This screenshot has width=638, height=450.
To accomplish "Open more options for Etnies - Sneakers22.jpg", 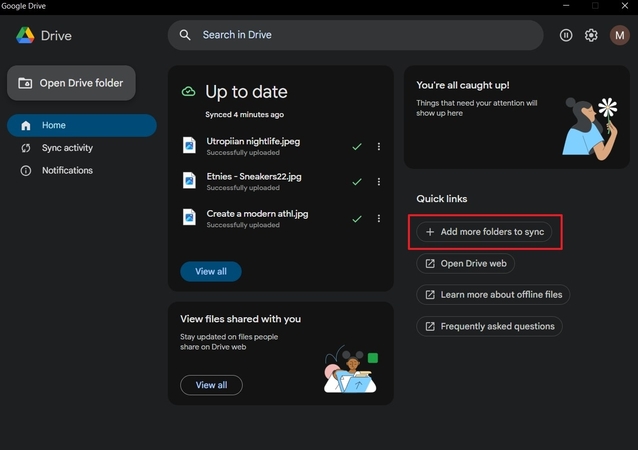I will coord(379,182).
